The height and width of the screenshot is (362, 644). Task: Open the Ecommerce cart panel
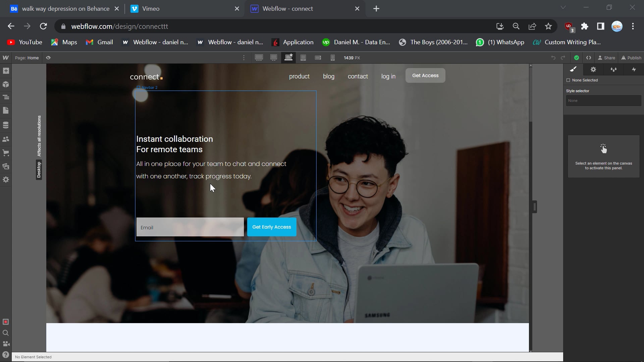(x=6, y=153)
